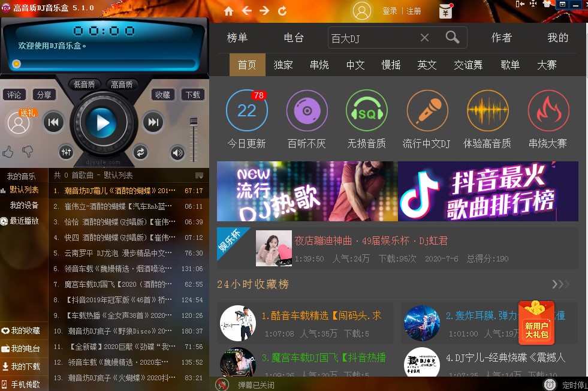Open the skin dropdown arrow in the titlebar

tap(562, 5)
